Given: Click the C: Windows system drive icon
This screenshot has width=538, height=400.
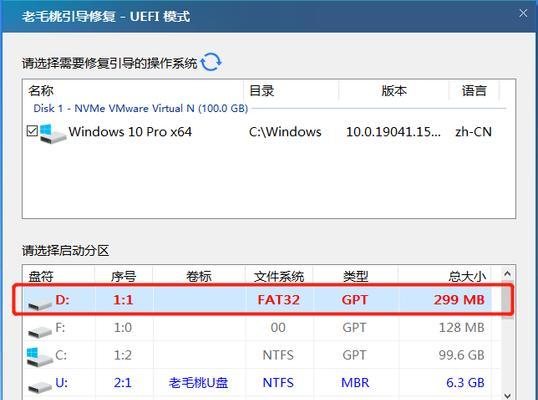Looking at the screenshot, I should tap(39, 356).
